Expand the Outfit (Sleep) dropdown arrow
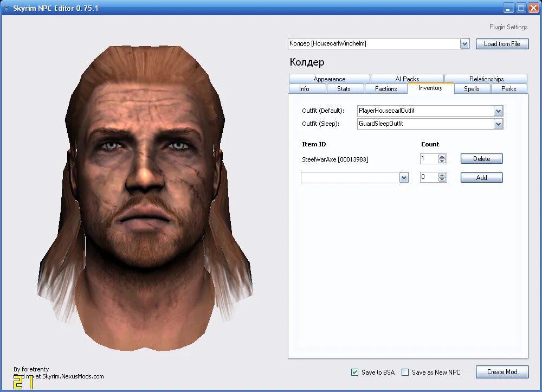 click(x=498, y=124)
